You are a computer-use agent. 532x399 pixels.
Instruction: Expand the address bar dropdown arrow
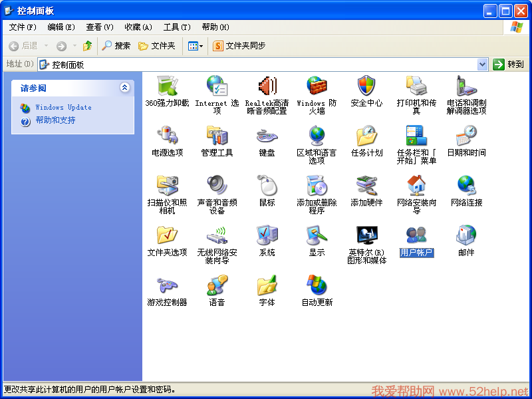coord(483,65)
